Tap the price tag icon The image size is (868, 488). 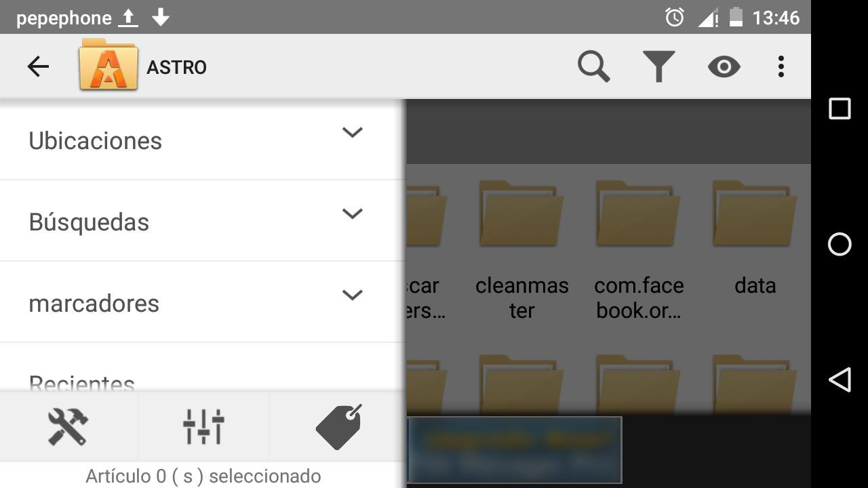[339, 427]
